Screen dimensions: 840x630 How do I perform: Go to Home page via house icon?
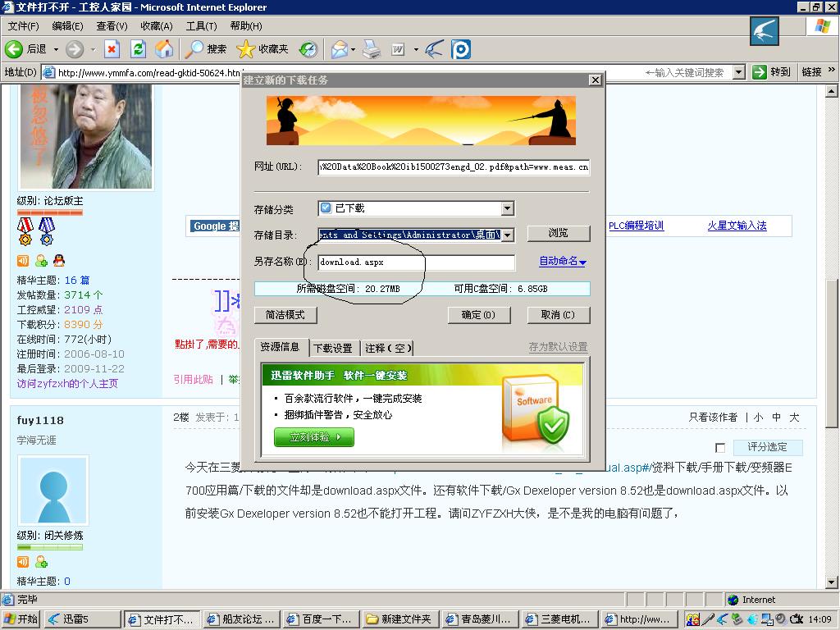coord(164,49)
